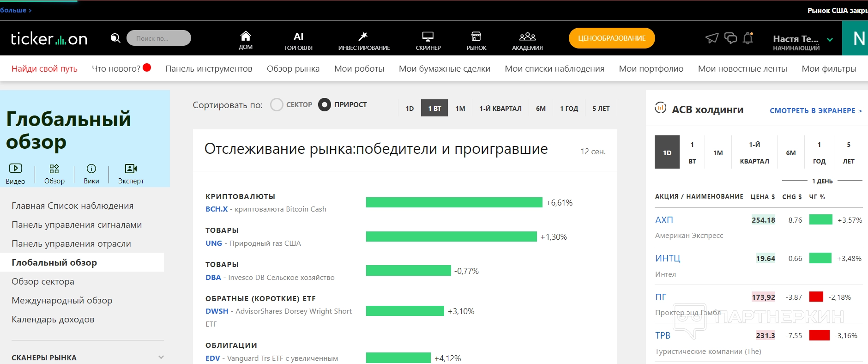Open Мои портфолио menu item
The width and height of the screenshot is (868, 364).
tap(651, 68)
